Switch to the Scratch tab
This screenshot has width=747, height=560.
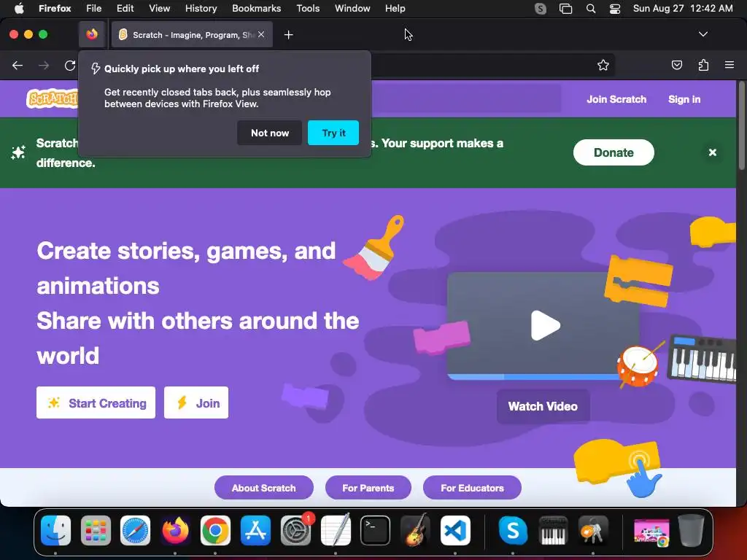tap(192, 34)
